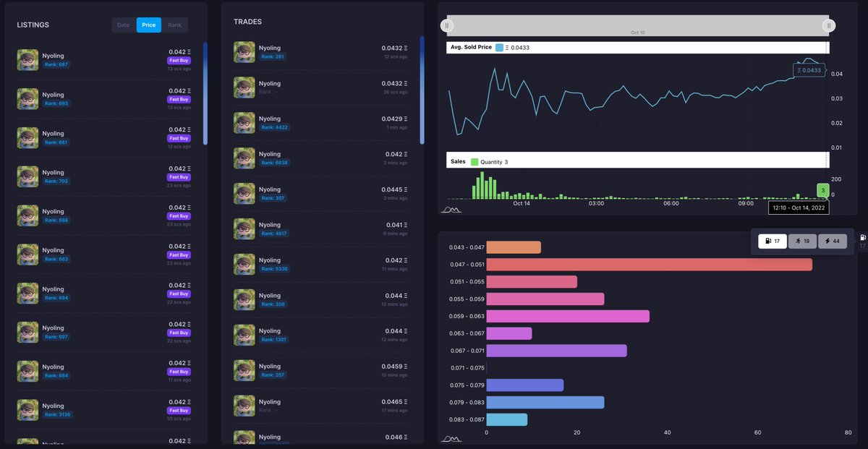
Task: Click the left handle of the date range slider
Action: (x=447, y=25)
